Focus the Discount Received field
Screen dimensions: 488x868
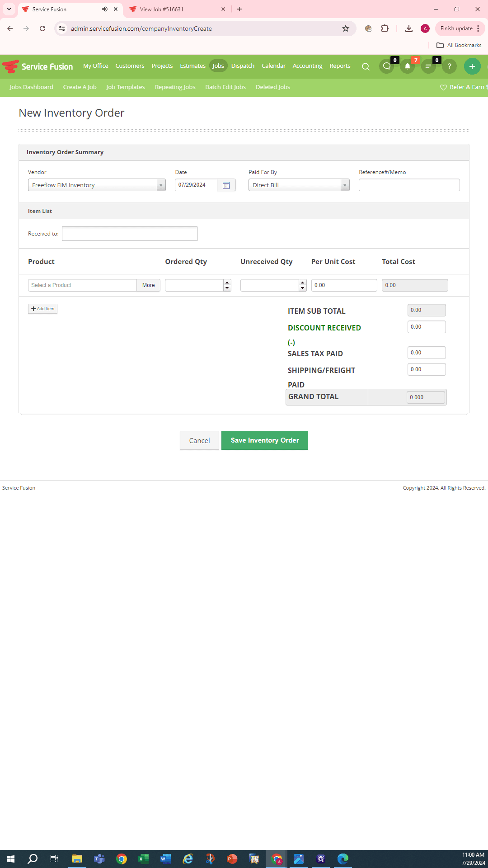tap(427, 327)
